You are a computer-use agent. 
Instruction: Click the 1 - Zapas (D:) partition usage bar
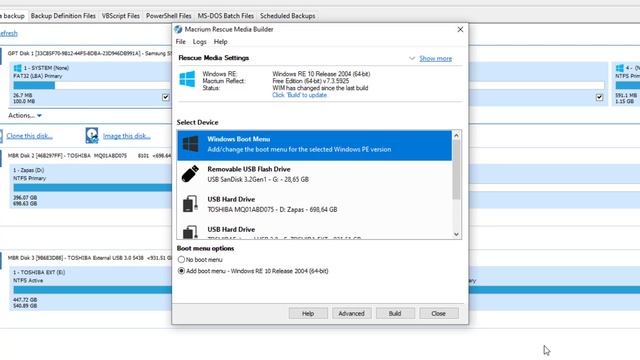[93, 187]
